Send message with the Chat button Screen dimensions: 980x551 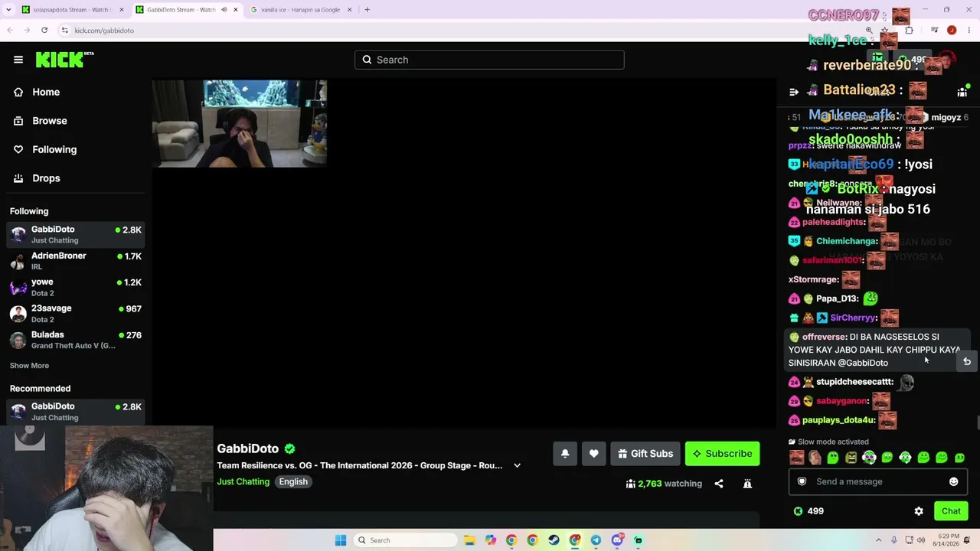click(x=951, y=511)
